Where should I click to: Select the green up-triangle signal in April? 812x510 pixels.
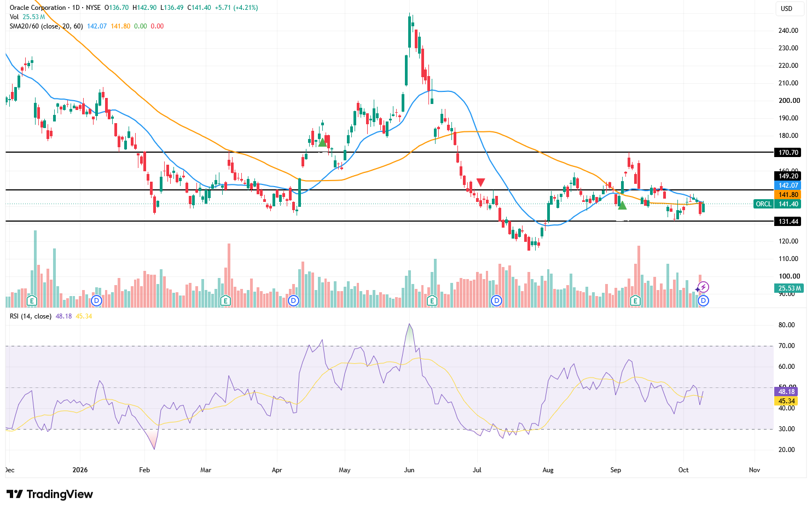[x=323, y=142]
